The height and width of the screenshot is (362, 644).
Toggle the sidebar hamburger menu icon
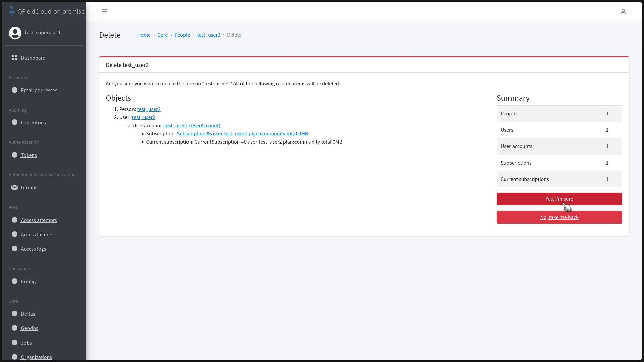click(104, 11)
